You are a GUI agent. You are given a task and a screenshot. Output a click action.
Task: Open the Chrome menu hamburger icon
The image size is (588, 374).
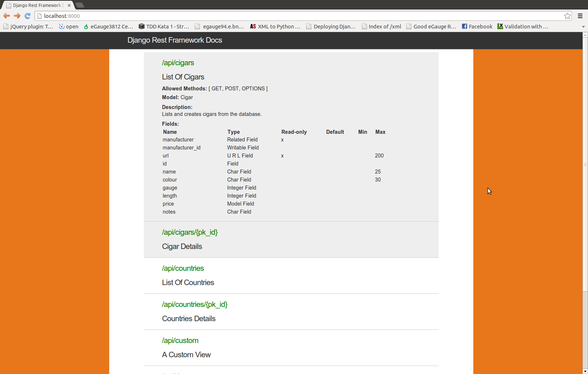coord(580,16)
